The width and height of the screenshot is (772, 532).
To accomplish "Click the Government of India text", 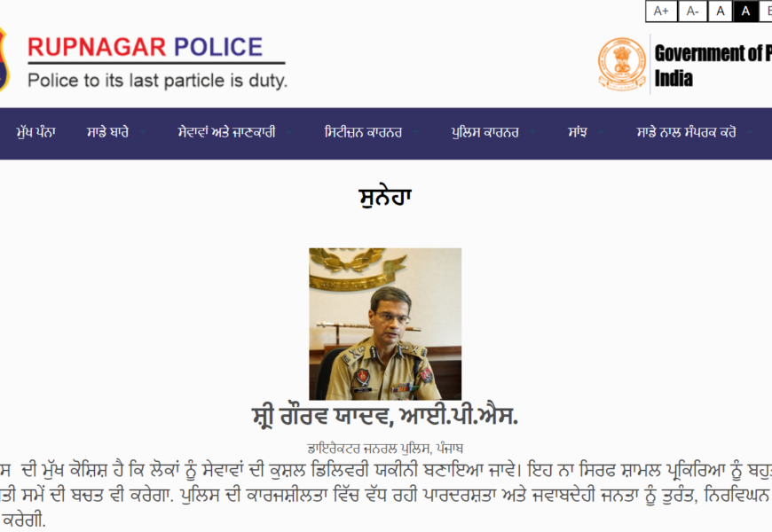I will click(x=713, y=66).
